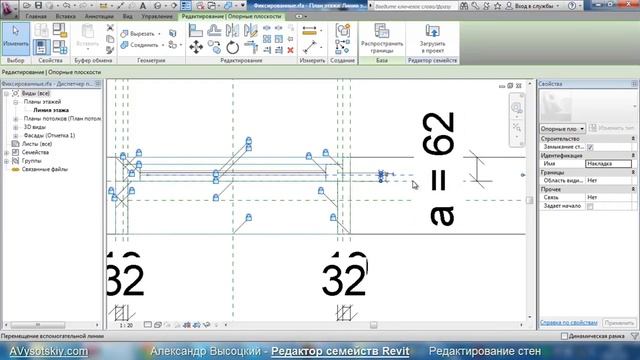This screenshot has width=640, height=360.
Task: Open the Вставка ribbon tab
Action: (x=66, y=16)
